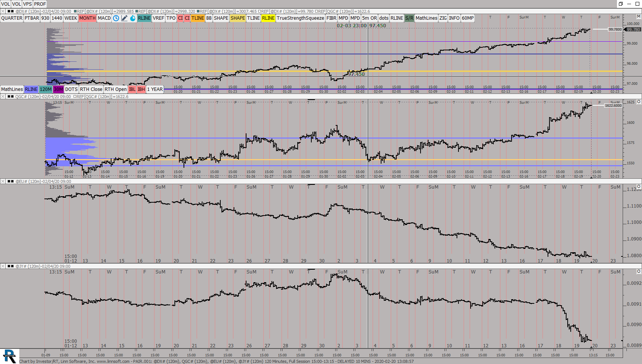Close the @DX# chart pane
642x364 pixels.
tap(3, 11)
